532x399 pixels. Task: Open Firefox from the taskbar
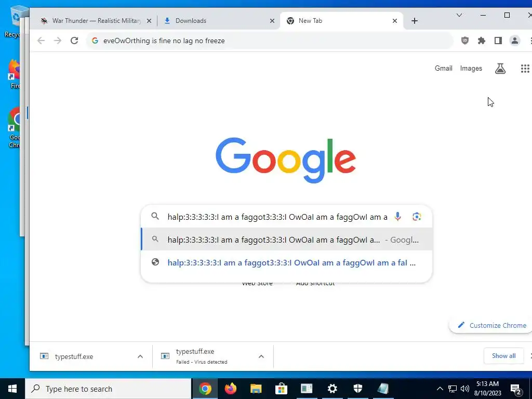point(230,389)
